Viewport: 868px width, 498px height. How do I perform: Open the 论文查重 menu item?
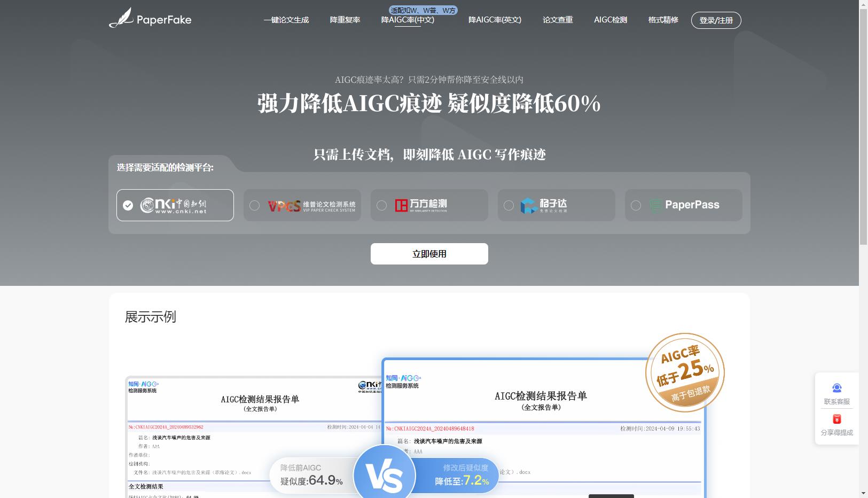tap(557, 20)
